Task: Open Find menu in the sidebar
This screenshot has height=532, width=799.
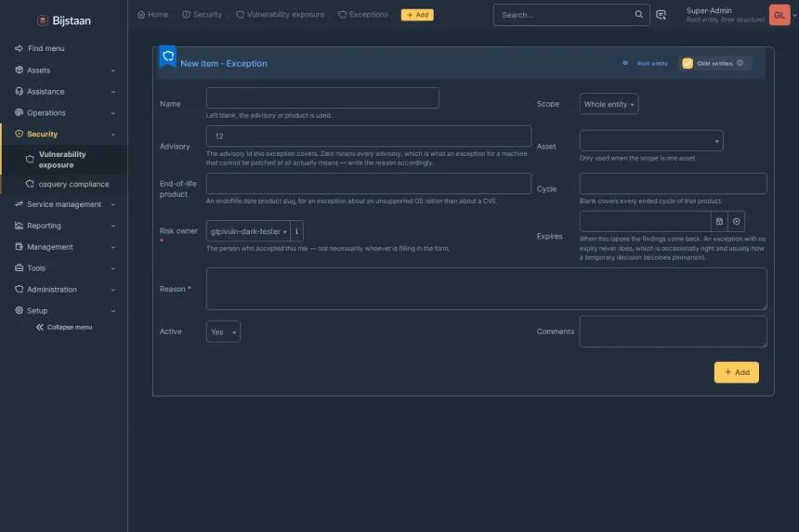Action: 40,48
